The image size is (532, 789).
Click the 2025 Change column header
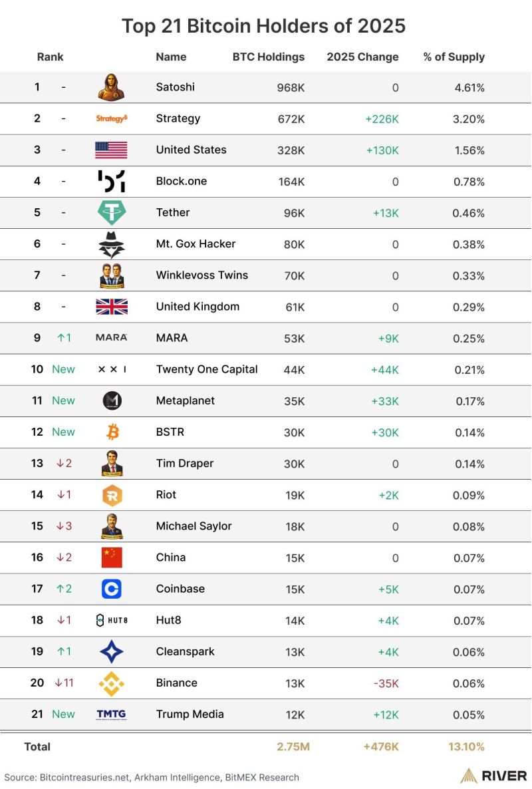(362, 57)
